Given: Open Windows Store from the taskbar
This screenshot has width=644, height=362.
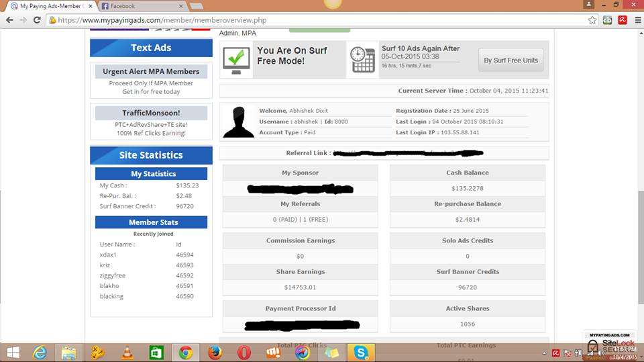Looking at the screenshot, I should (x=156, y=353).
